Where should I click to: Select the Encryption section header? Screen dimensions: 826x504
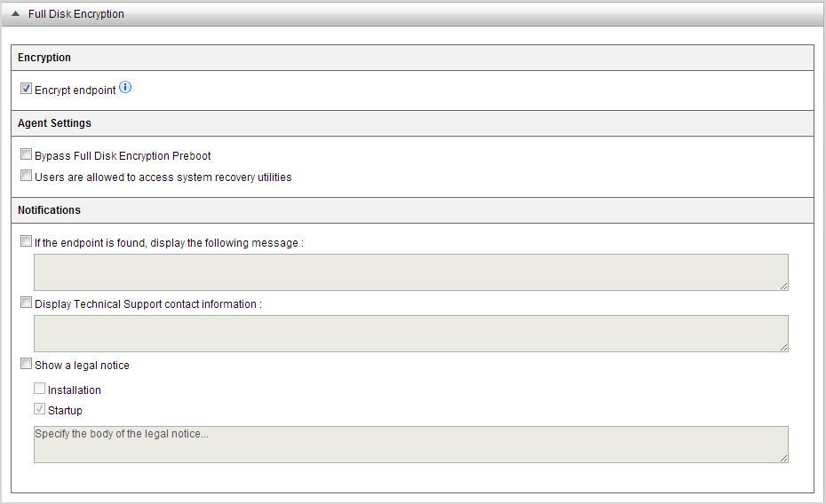(x=44, y=58)
